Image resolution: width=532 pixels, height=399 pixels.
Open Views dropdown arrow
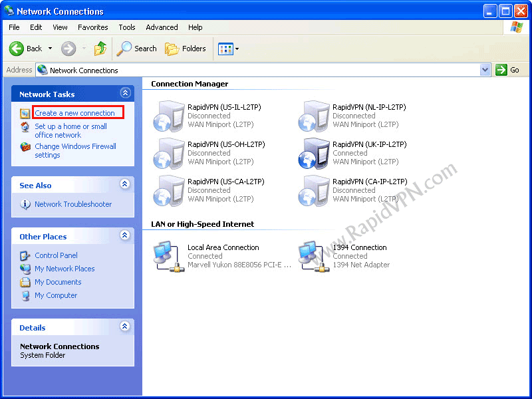pos(237,49)
